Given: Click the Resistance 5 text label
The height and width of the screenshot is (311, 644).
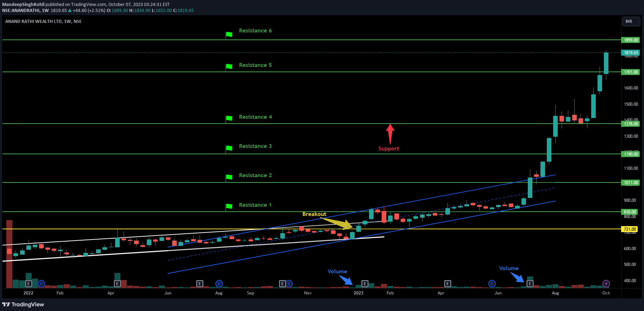Looking at the screenshot, I should click(x=255, y=65).
